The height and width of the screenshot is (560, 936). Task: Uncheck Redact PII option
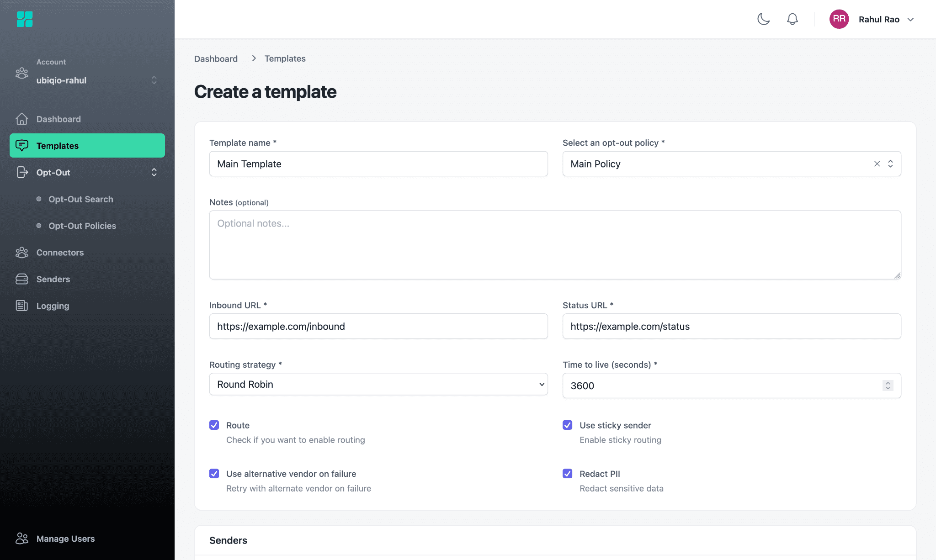pyautogui.click(x=567, y=474)
